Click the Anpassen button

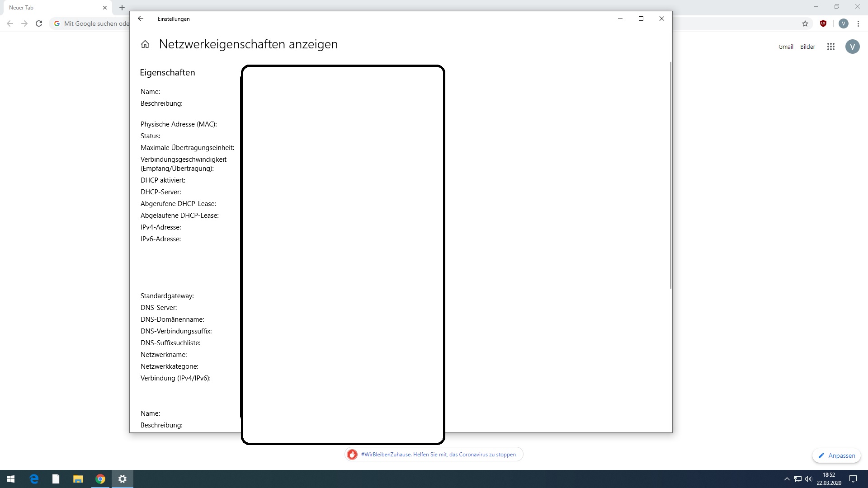(x=836, y=455)
